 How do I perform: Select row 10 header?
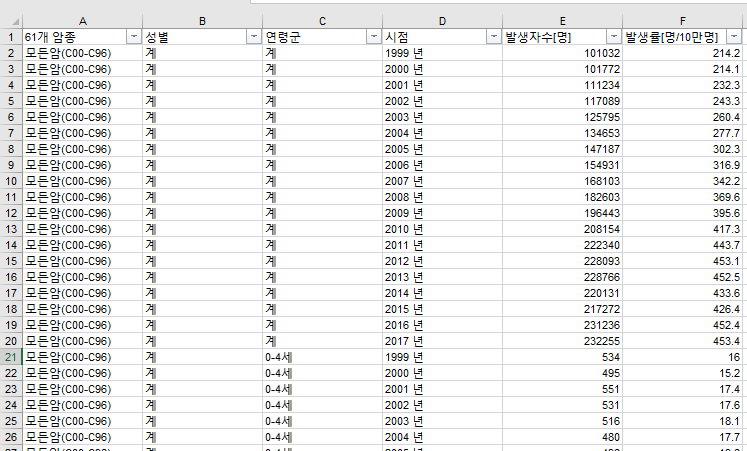tap(11, 181)
